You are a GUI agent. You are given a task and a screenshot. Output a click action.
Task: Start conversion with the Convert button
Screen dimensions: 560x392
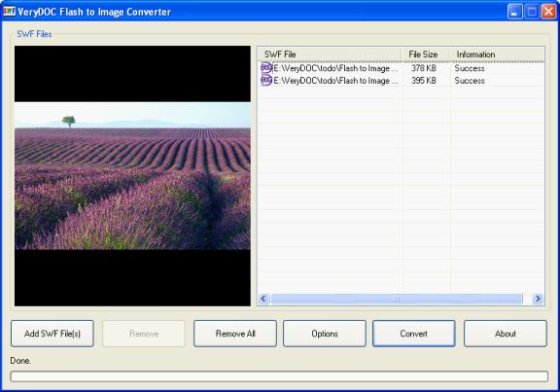(x=413, y=334)
